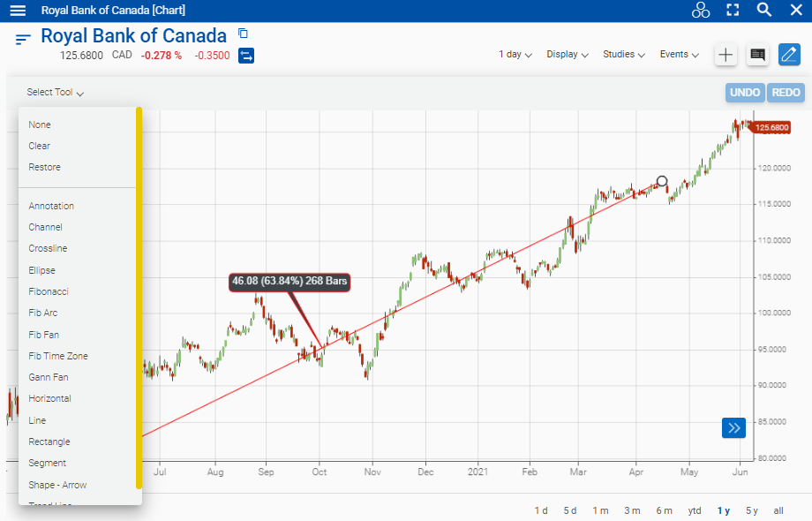Set range to 1 m

(601, 510)
